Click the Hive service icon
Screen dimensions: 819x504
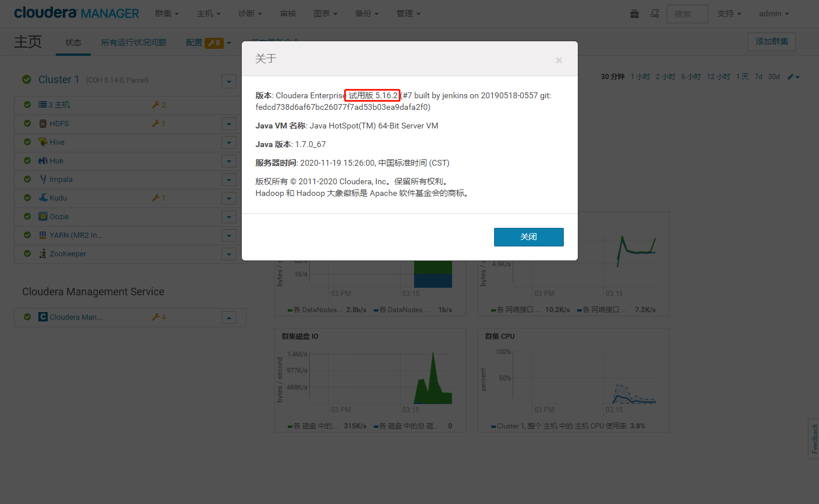click(x=43, y=142)
